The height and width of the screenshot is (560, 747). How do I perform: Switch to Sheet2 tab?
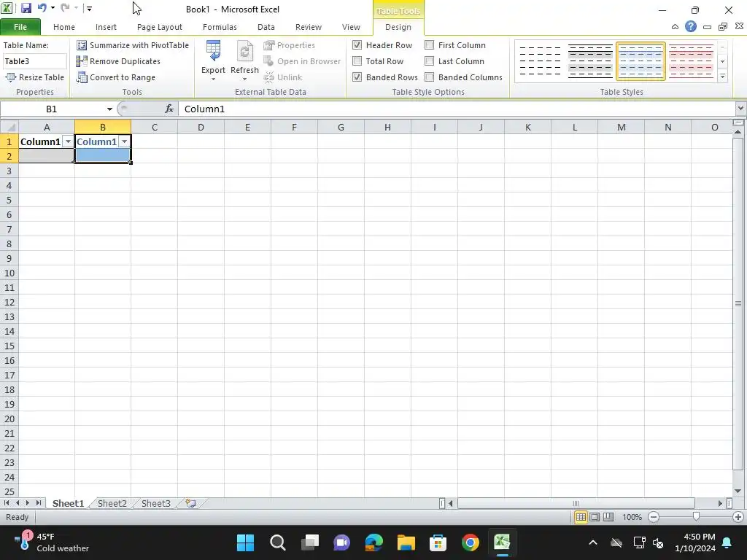click(x=112, y=503)
